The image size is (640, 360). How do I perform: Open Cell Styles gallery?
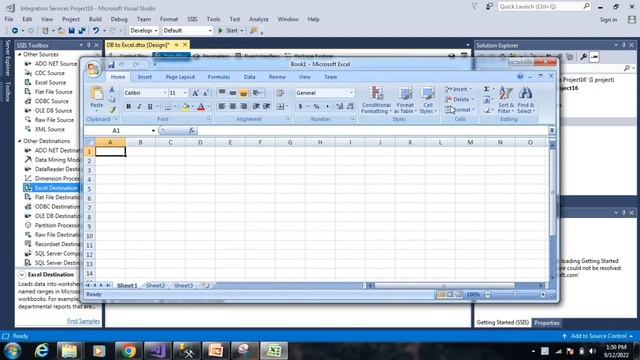click(x=428, y=100)
